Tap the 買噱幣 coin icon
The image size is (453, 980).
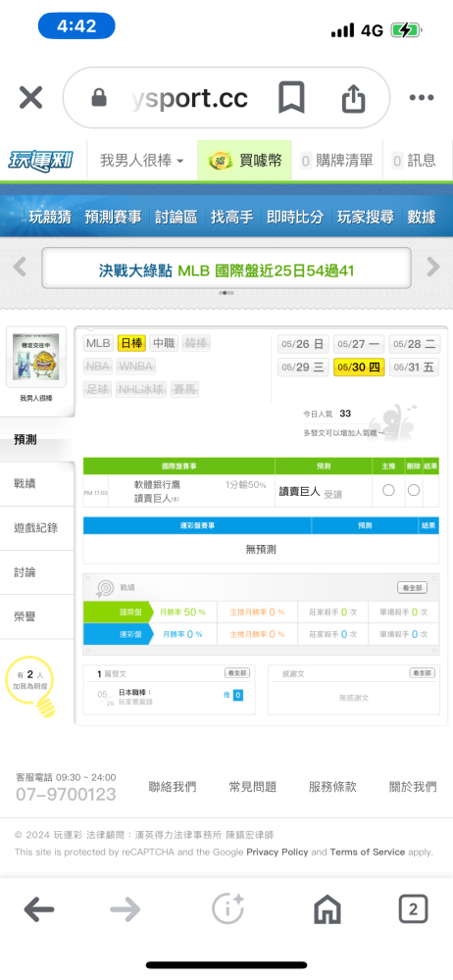221,161
